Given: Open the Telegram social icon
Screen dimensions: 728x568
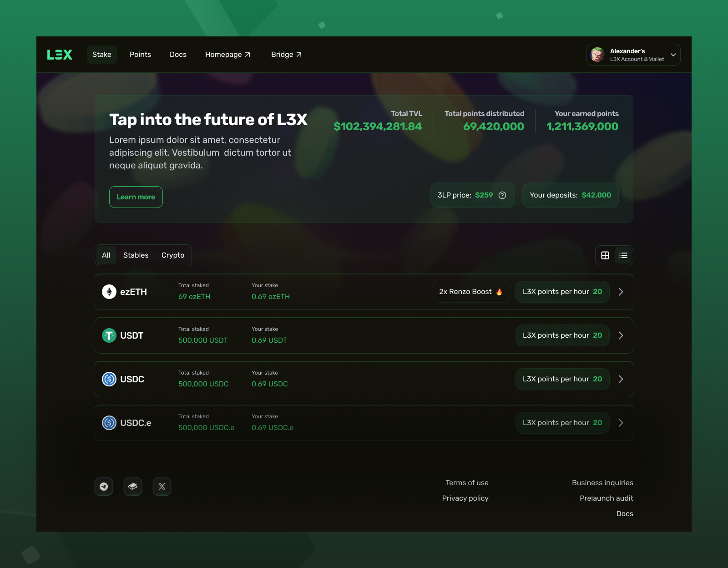Looking at the screenshot, I should coord(104,486).
